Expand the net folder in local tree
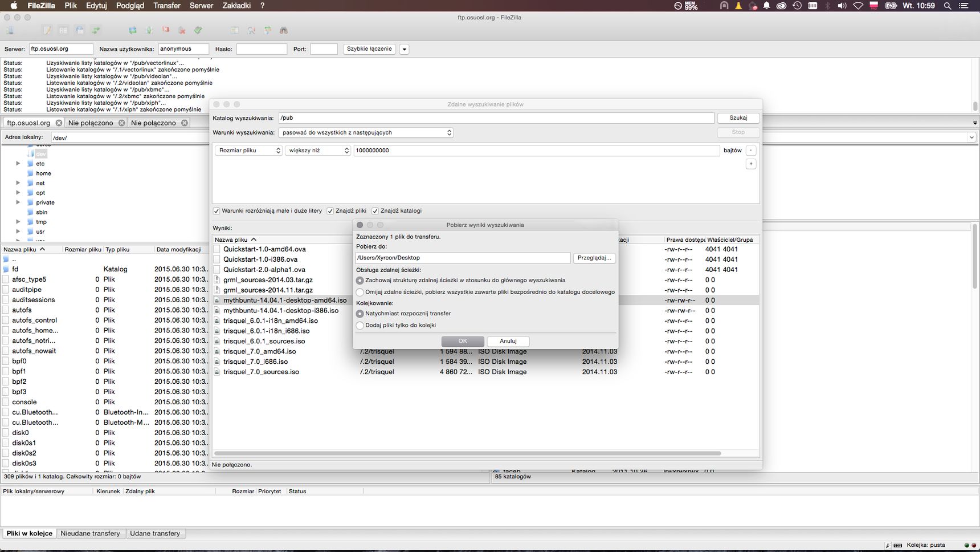 tap(18, 183)
